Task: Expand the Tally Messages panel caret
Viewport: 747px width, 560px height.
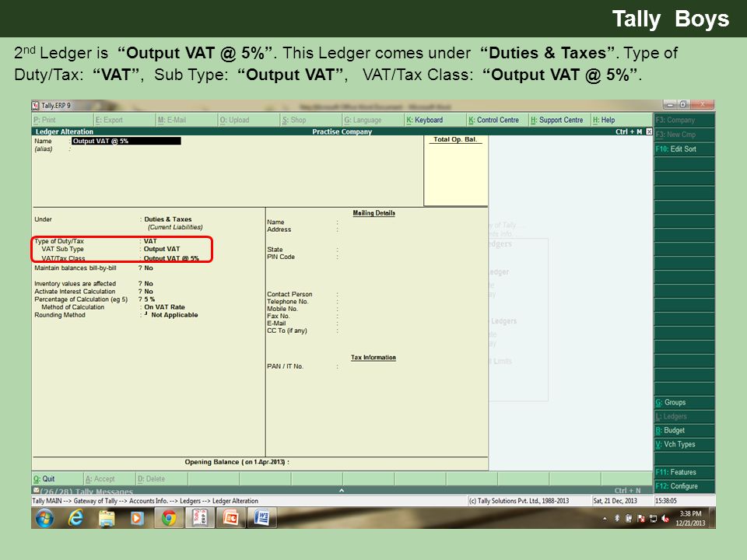Action: pyautogui.click(x=341, y=490)
